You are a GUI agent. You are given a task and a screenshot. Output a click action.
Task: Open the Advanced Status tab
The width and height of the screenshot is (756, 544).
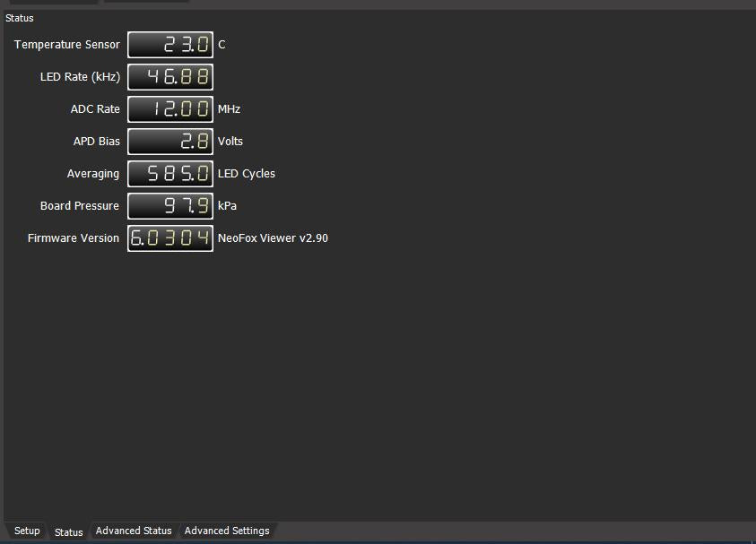click(x=134, y=531)
